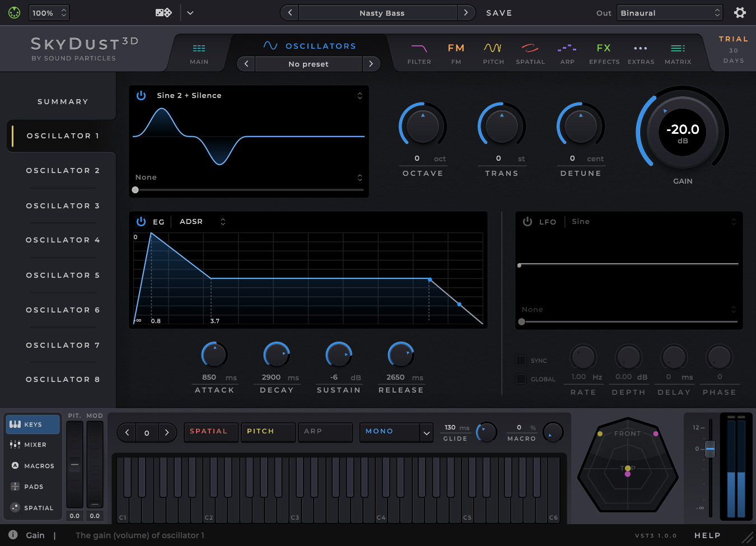The image size is (756, 546).
Task: Click the envelope ATTACK knob
Action: (x=214, y=354)
